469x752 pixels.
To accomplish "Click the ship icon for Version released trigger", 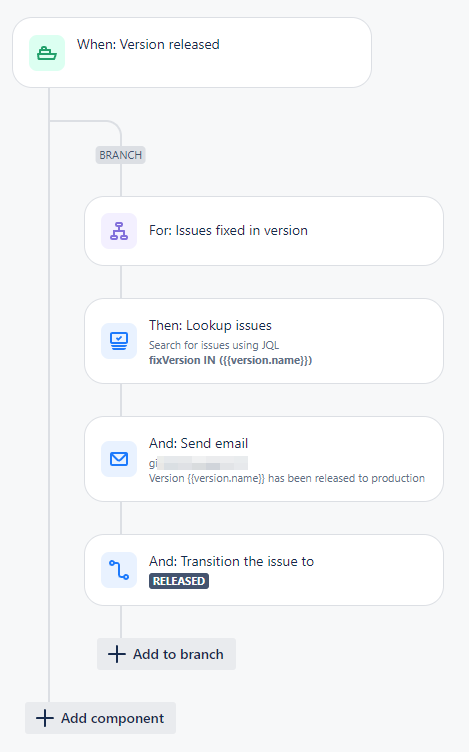I will coord(47,53).
